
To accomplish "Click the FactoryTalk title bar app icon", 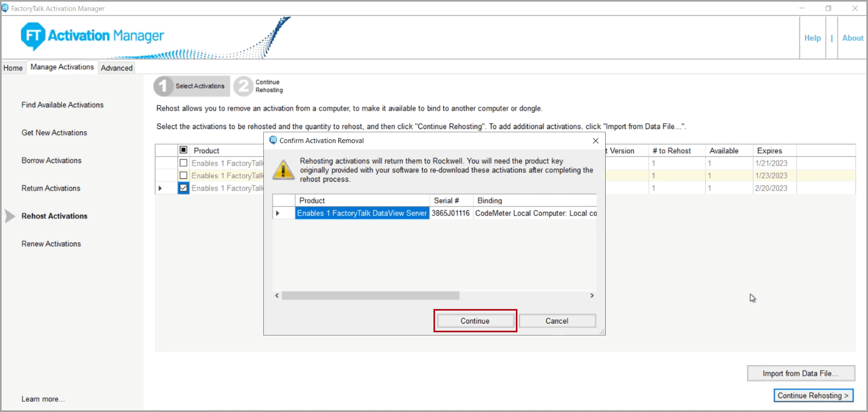I will [5, 8].
